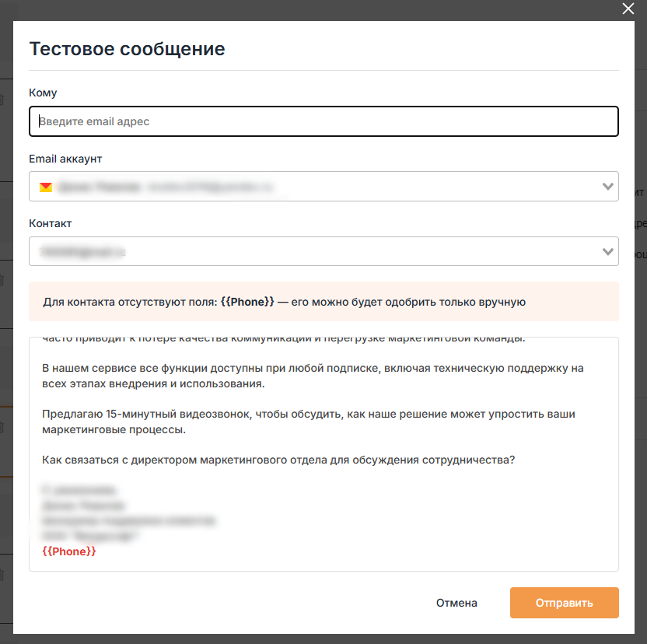Image resolution: width=647 pixels, height=644 pixels.
Task: Click the paragraph about 15-минутный видеозвонок
Action: pyautogui.click(x=309, y=422)
